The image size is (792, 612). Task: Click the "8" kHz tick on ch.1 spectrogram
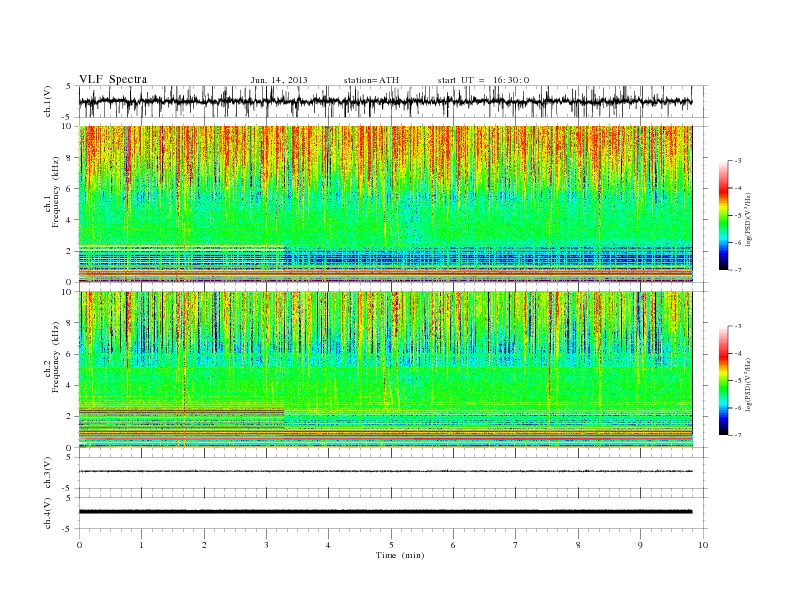click(x=71, y=158)
